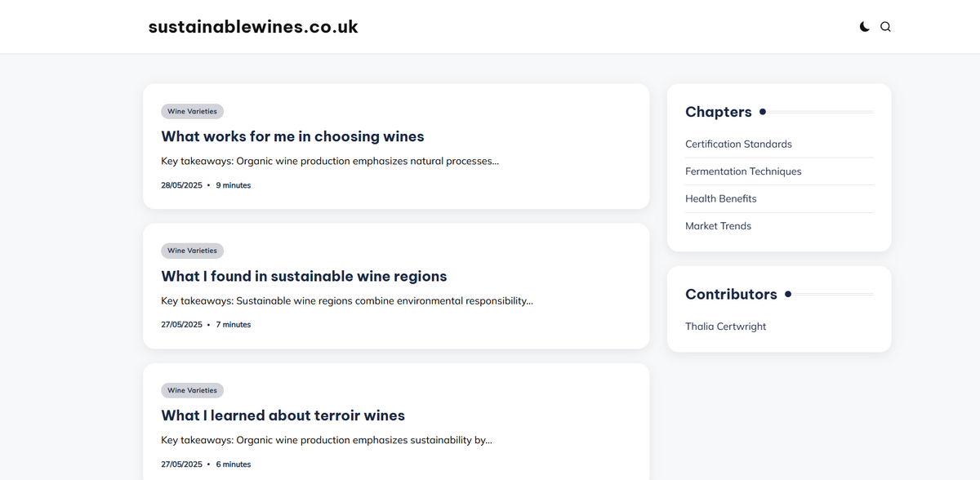The height and width of the screenshot is (480, 980).
Task: Click Wine Varieties tag on first article
Action: (x=192, y=112)
